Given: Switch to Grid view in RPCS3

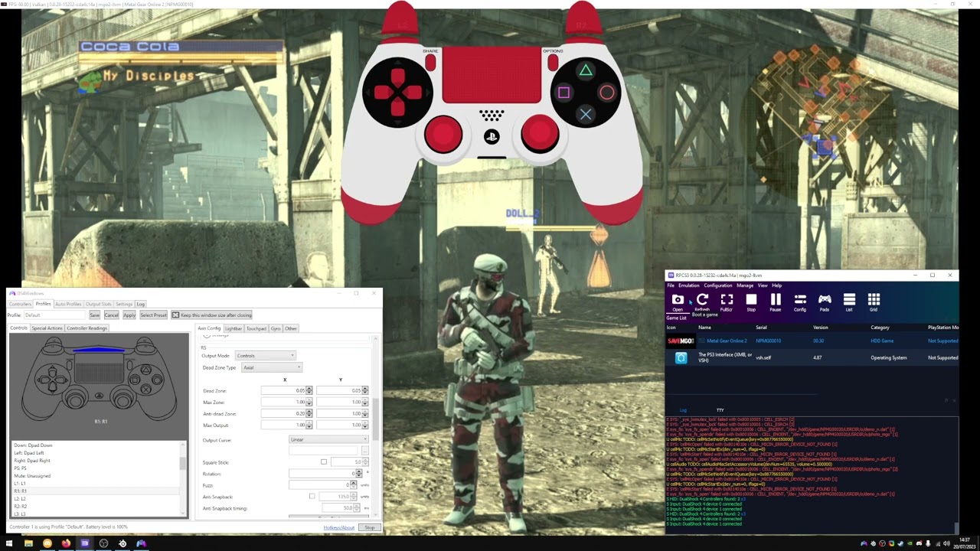Looking at the screenshot, I should [x=874, y=300].
